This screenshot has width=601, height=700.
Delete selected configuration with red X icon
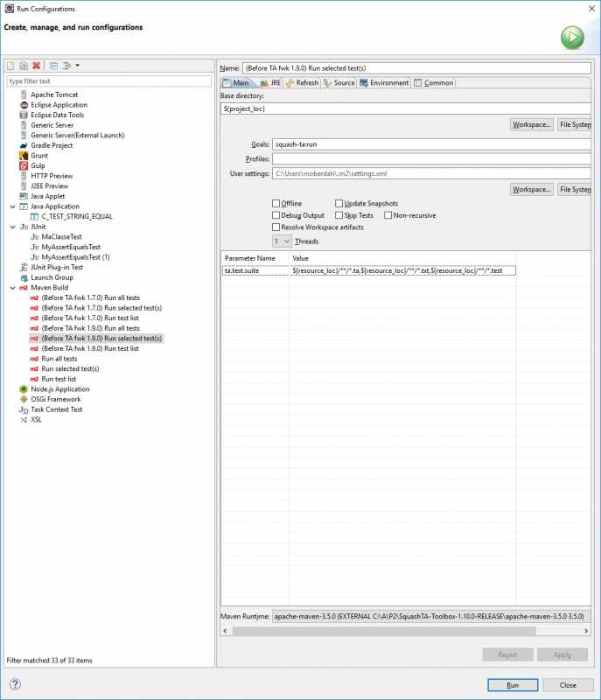pyautogui.click(x=36, y=66)
